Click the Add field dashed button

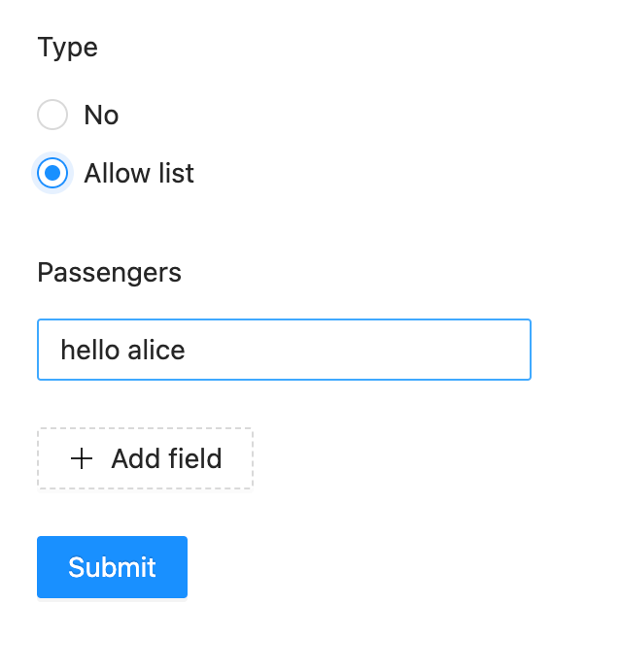click(x=146, y=458)
